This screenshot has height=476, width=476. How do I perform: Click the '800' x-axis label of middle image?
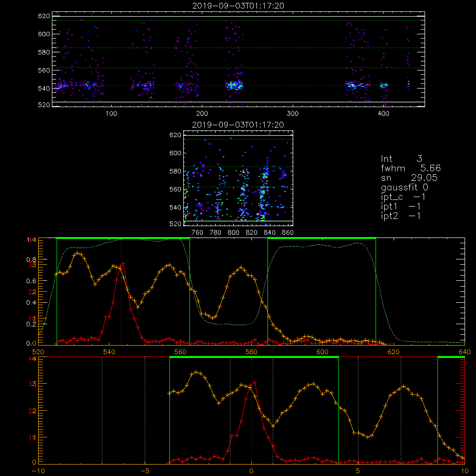click(233, 233)
